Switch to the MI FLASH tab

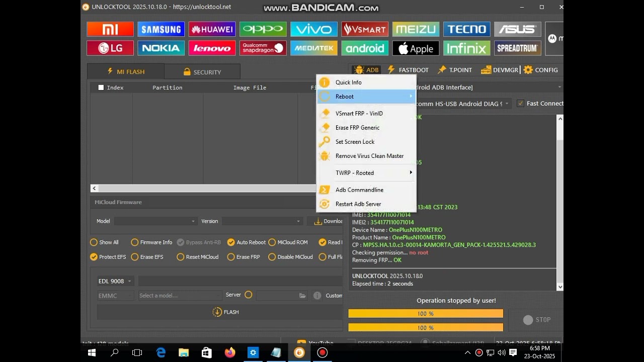point(125,72)
